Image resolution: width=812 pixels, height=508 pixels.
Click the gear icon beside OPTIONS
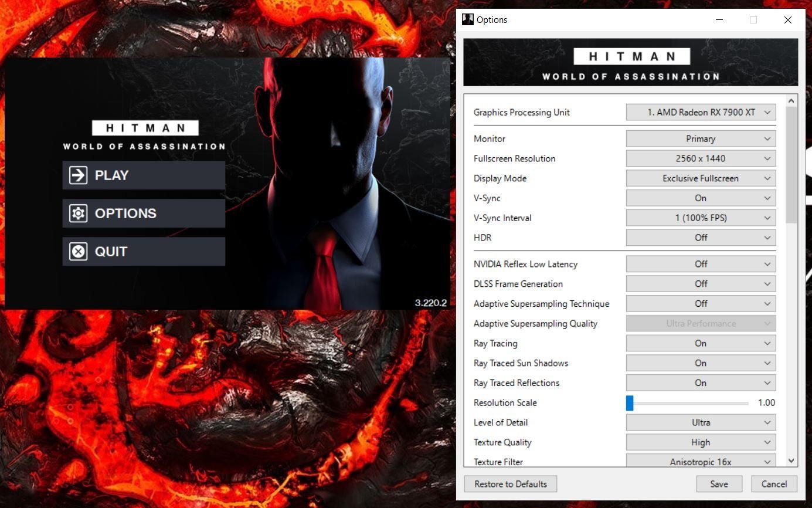pos(78,213)
